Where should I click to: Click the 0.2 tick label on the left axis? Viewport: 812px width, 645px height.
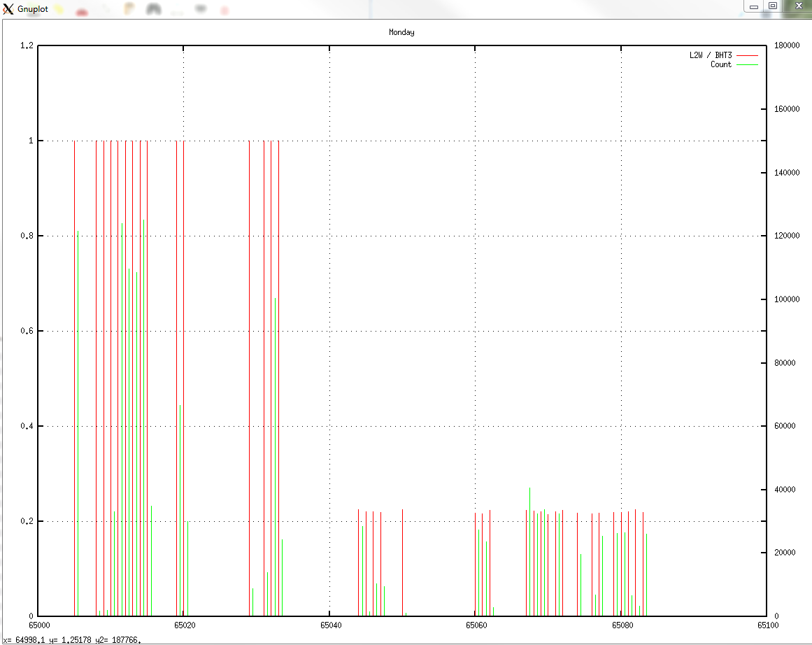coord(27,521)
